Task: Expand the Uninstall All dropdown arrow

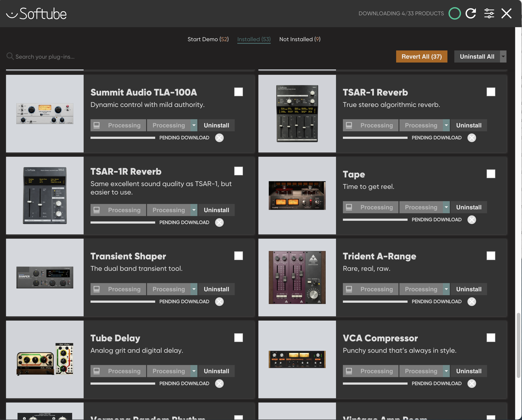Action: (x=503, y=56)
